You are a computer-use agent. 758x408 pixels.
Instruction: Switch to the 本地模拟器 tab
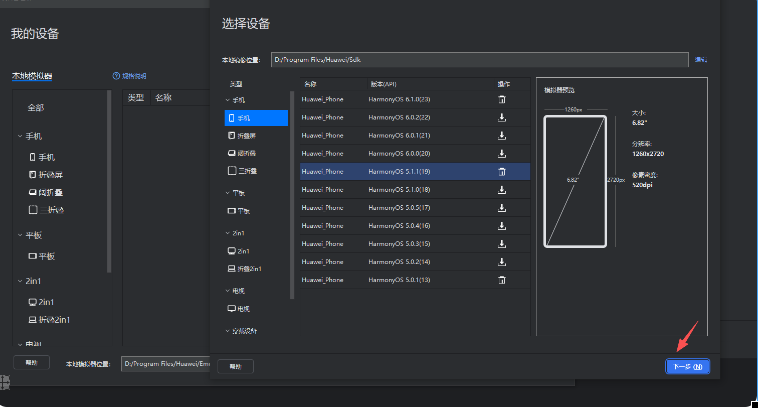click(x=32, y=76)
